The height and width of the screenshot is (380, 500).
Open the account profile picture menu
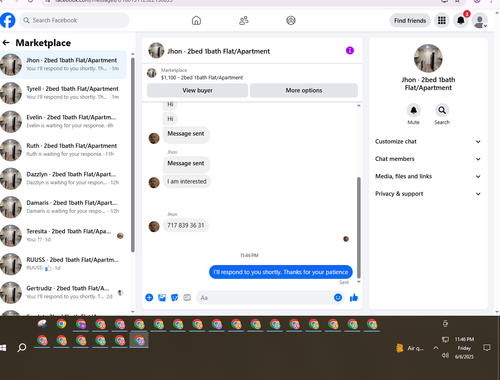pyautogui.click(x=480, y=21)
